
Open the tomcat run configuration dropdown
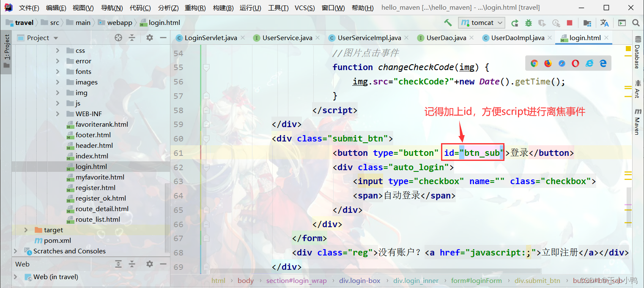pyautogui.click(x=482, y=23)
